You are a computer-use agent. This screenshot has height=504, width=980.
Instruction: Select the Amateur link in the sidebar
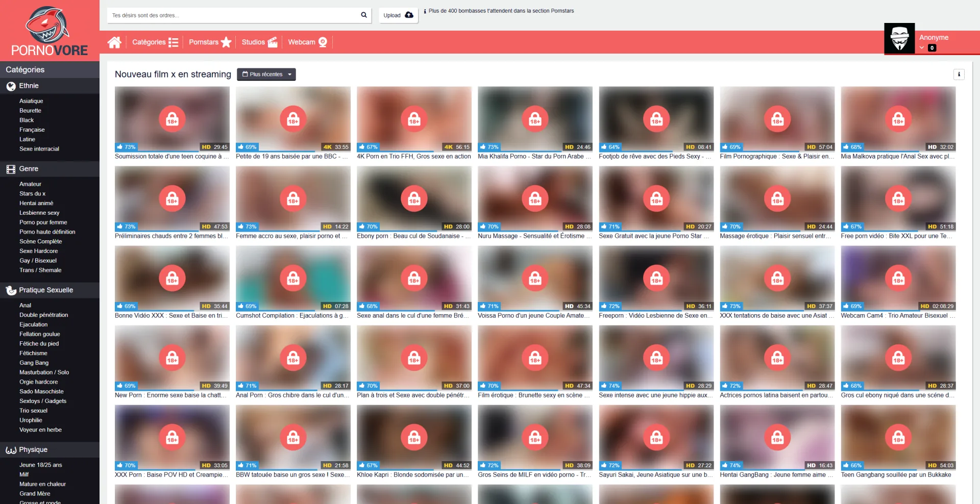tap(30, 184)
